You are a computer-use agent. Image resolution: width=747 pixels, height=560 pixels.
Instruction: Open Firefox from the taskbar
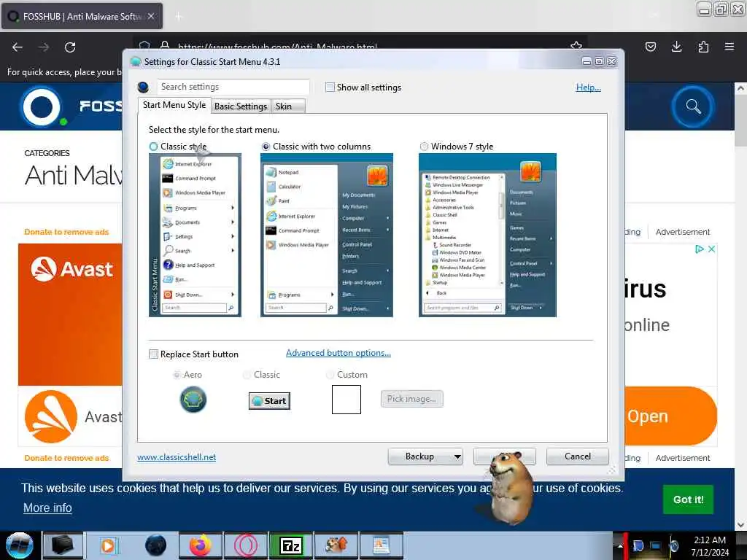tap(201, 545)
